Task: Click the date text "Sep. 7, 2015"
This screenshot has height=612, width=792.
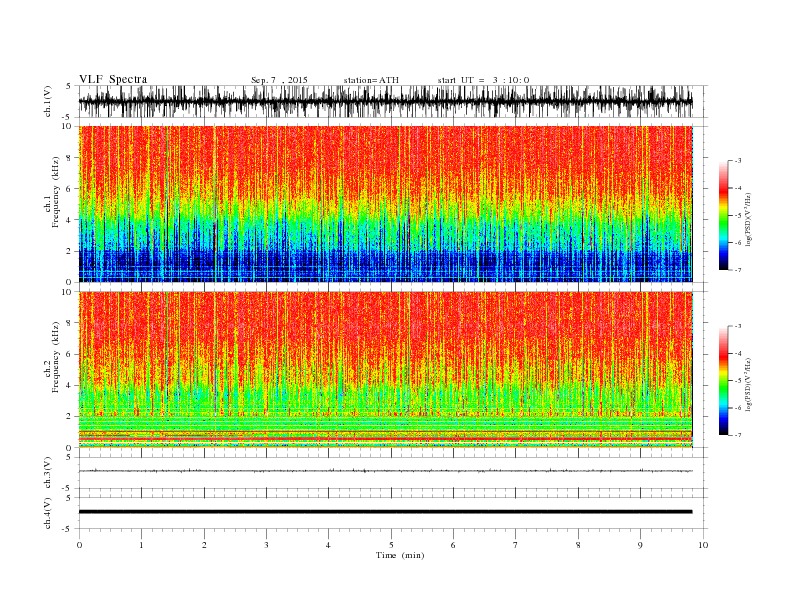Action: click(x=279, y=80)
